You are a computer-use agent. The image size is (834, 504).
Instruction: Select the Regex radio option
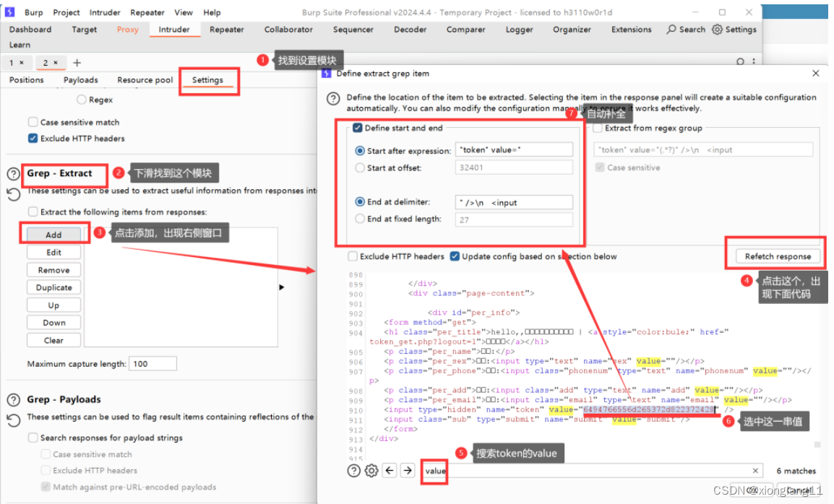(x=82, y=100)
